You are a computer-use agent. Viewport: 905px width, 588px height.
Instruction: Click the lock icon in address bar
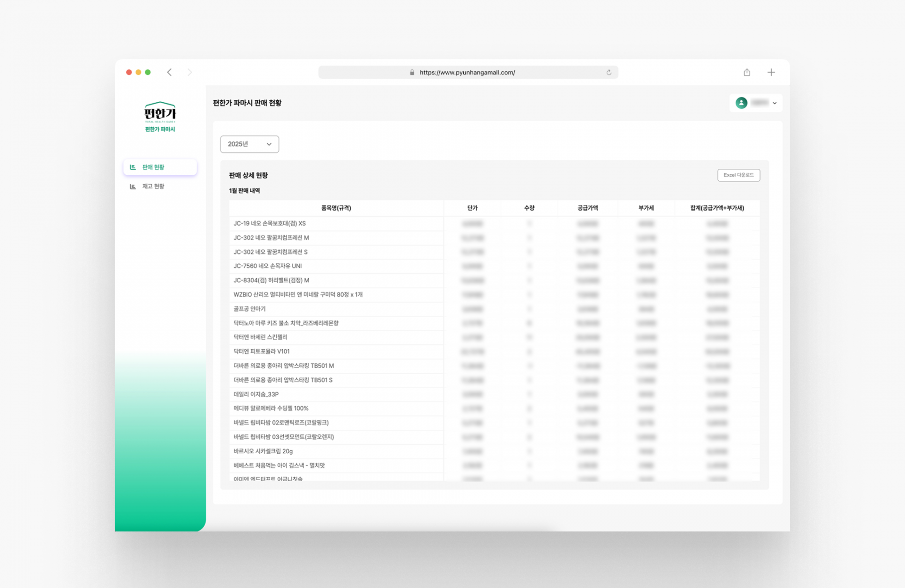click(412, 72)
